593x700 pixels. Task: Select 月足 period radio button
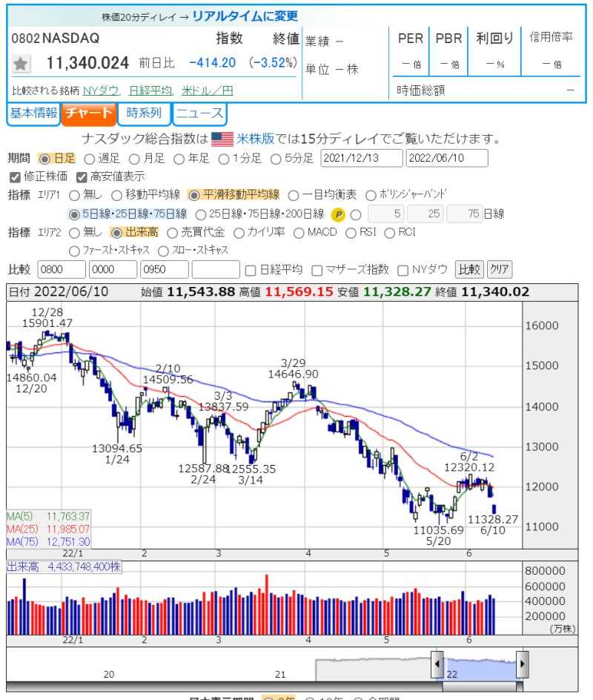(x=134, y=159)
